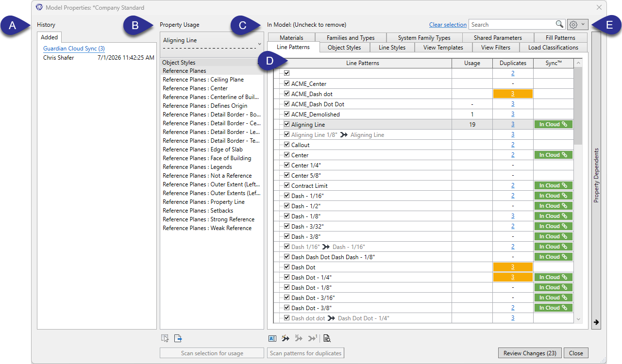Viewport: 622px width, 364px height.
Task: Click the In Cloud badge for Contract Limit
Action: tap(554, 186)
